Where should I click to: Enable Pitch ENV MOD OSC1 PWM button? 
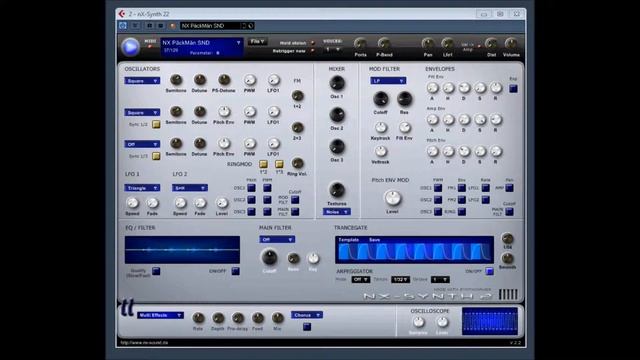click(438, 188)
